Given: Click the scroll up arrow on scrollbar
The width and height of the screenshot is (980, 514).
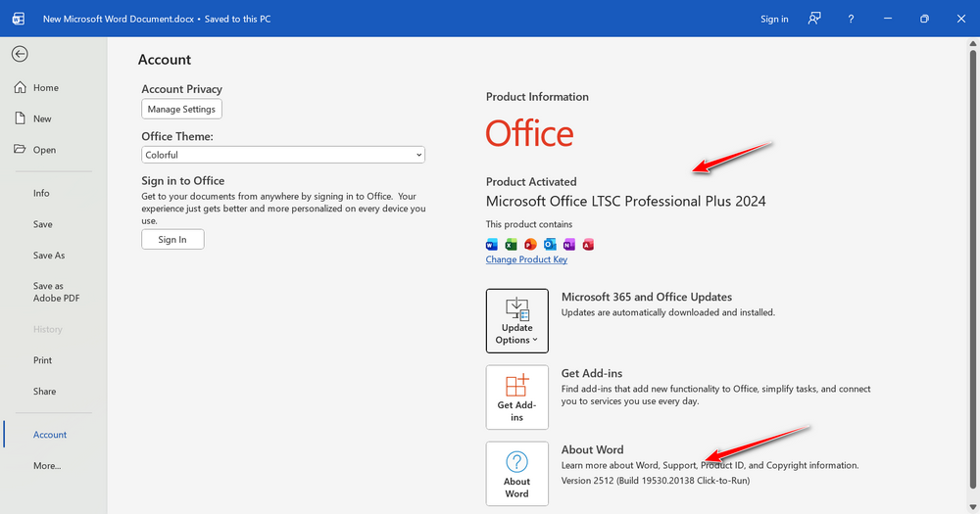Looking at the screenshot, I should (973, 44).
